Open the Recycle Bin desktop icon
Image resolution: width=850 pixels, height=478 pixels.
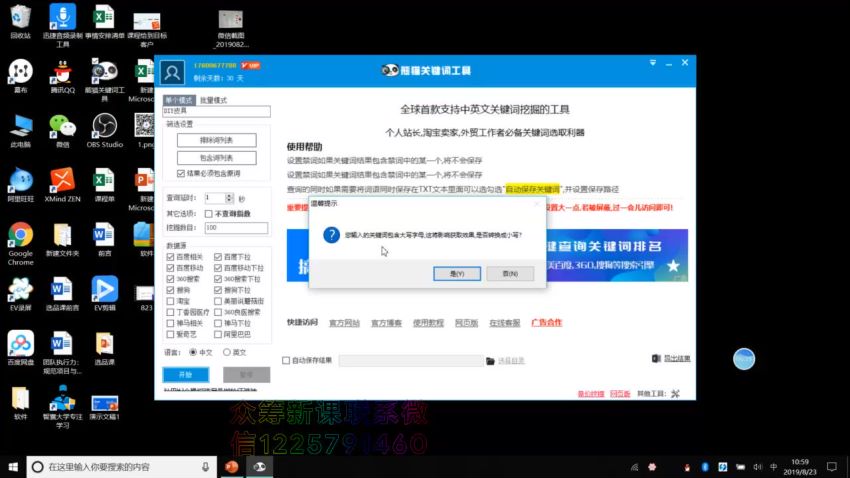pos(21,22)
